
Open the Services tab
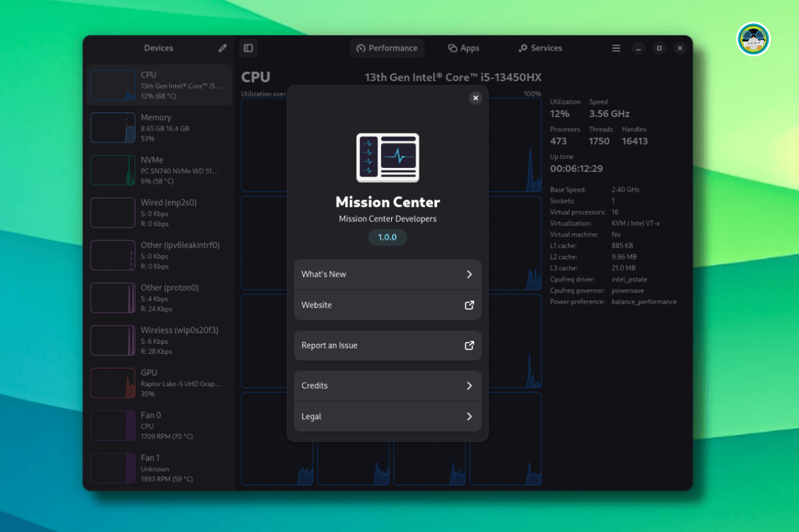click(540, 48)
